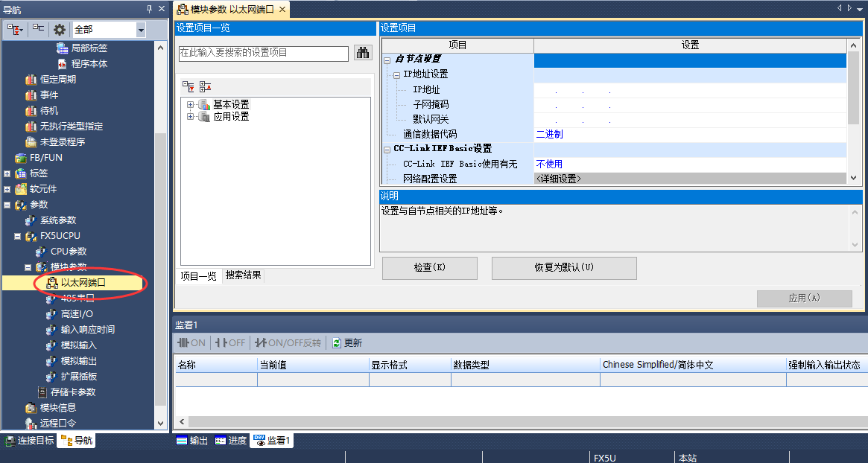Image resolution: width=868 pixels, height=463 pixels.
Task: Close the 模块参数 以太网端口 tab
Action: coord(282,10)
